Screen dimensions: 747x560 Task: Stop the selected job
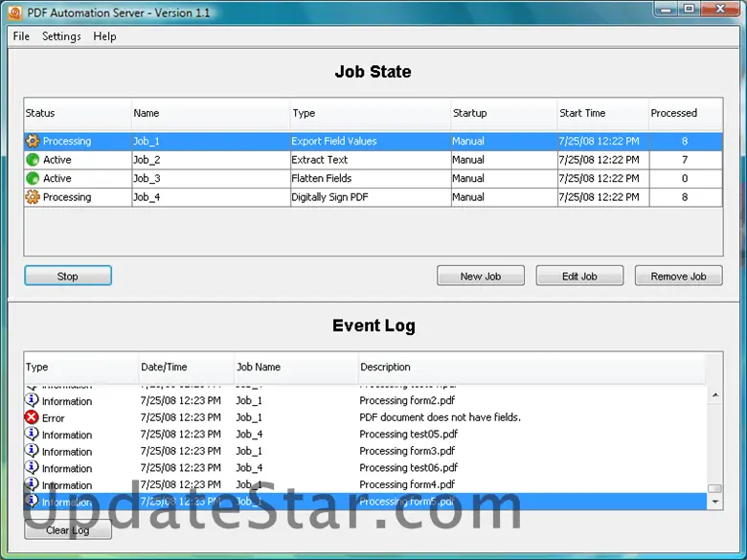click(x=68, y=276)
